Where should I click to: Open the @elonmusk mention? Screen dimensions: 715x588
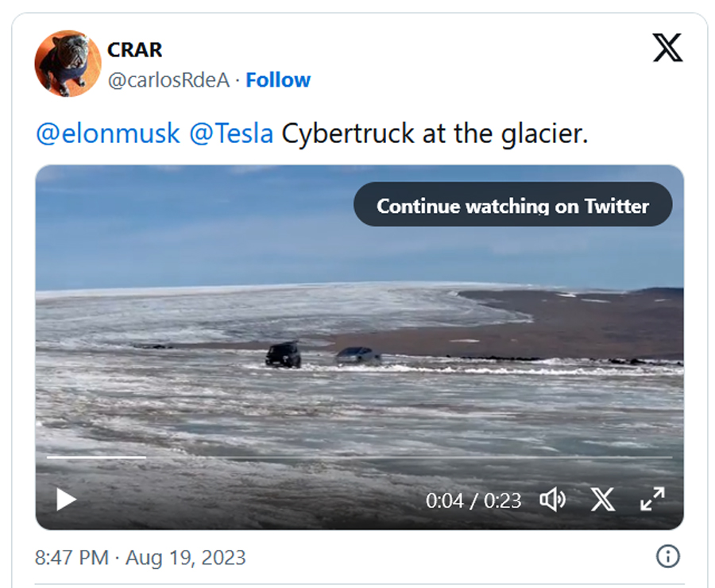108,133
